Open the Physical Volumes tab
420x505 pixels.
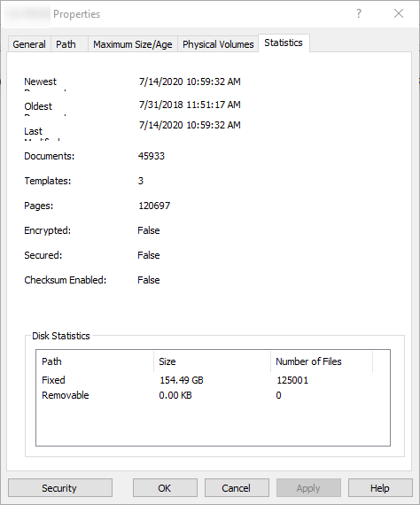(218, 44)
